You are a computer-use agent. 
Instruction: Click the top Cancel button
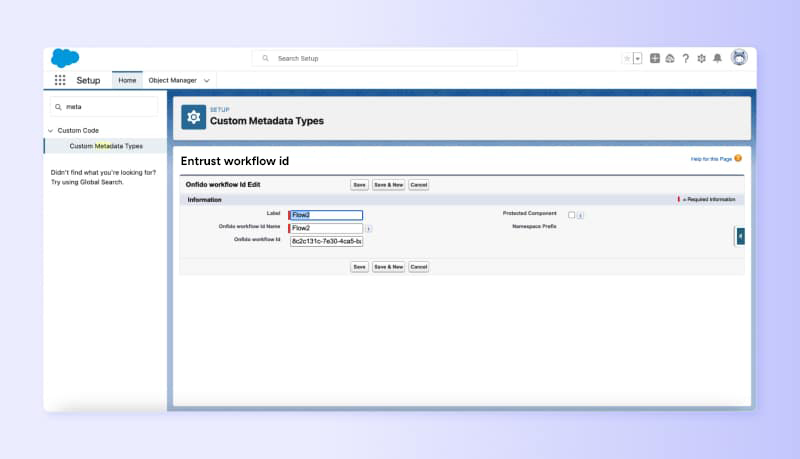[418, 185]
